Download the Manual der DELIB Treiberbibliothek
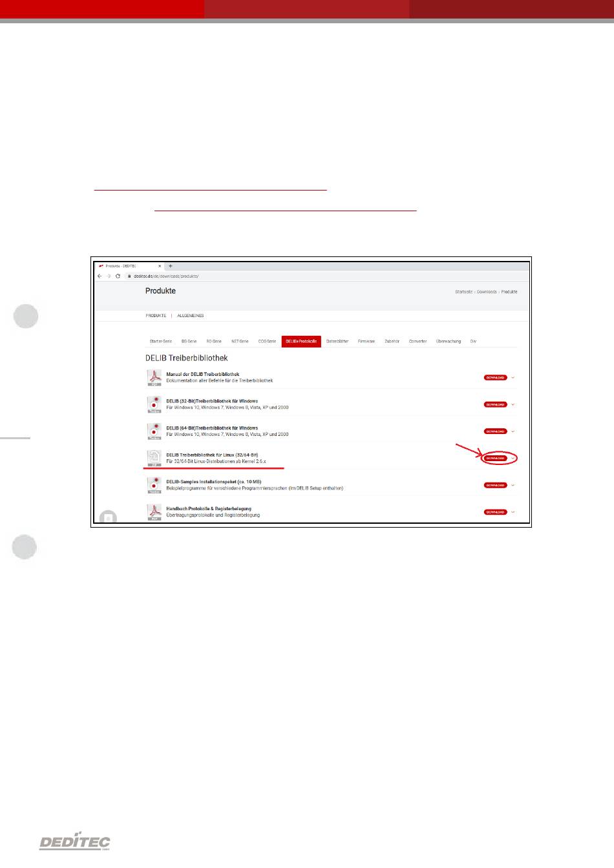This screenshot has height=868, width=614. coord(495,378)
